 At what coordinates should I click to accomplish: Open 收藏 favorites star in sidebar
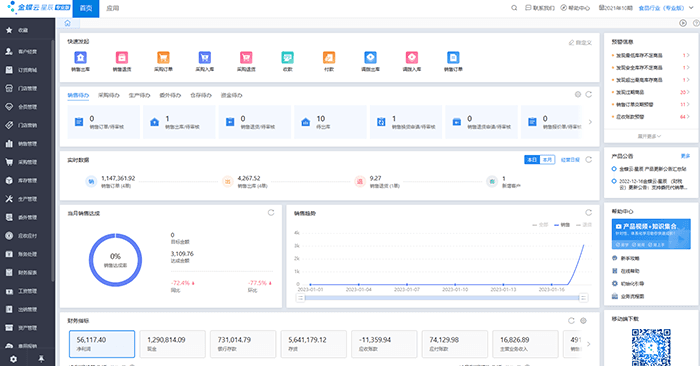click(9, 30)
